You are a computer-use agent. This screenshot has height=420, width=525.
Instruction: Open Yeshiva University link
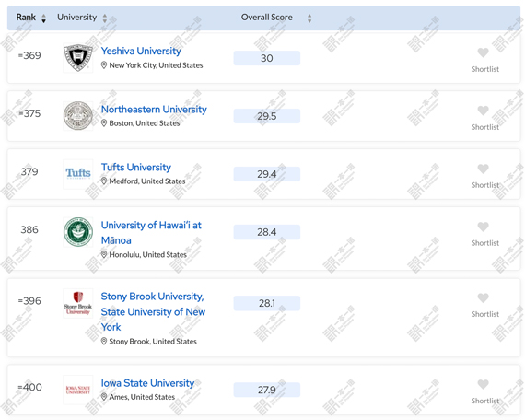pyautogui.click(x=141, y=51)
